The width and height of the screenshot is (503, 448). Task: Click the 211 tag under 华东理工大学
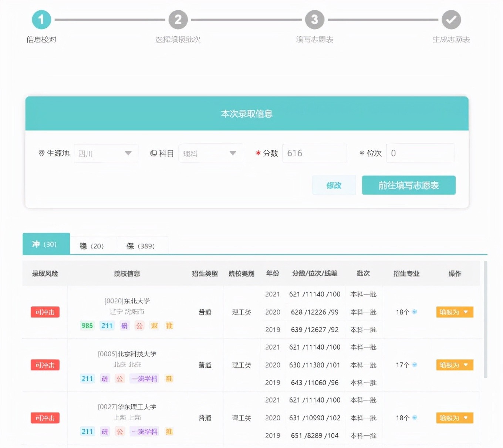pos(87,431)
